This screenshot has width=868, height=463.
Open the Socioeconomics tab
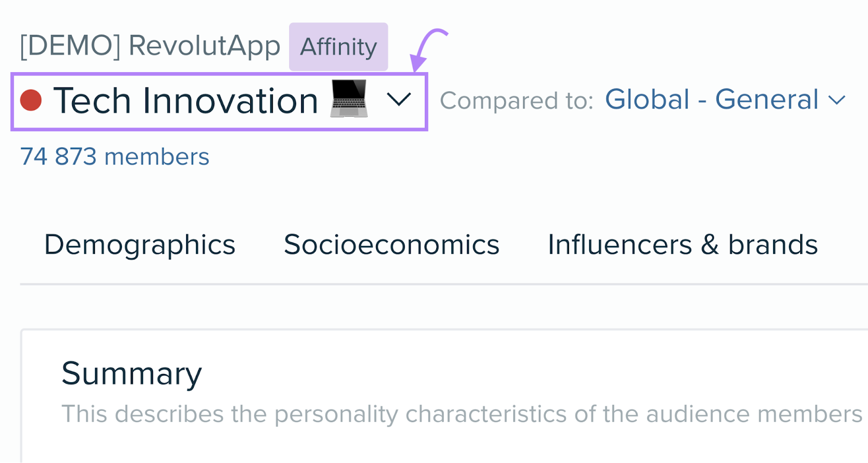point(391,245)
